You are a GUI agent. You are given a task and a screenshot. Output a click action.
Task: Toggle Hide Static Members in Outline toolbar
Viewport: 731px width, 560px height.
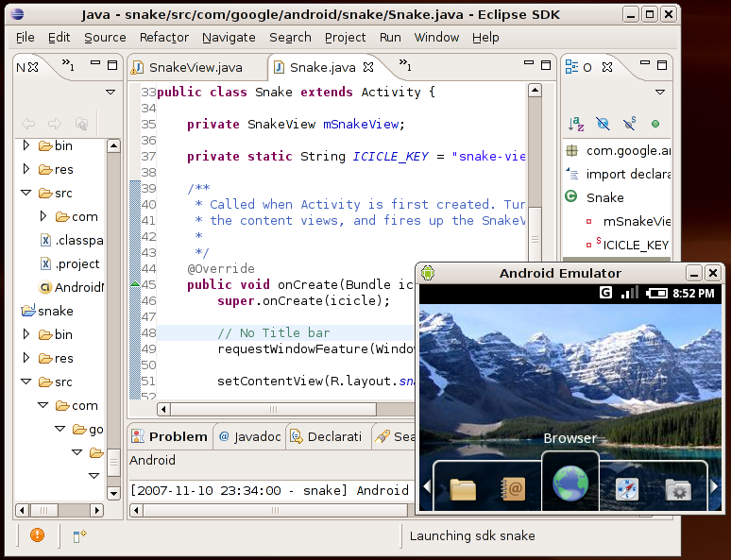point(629,124)
